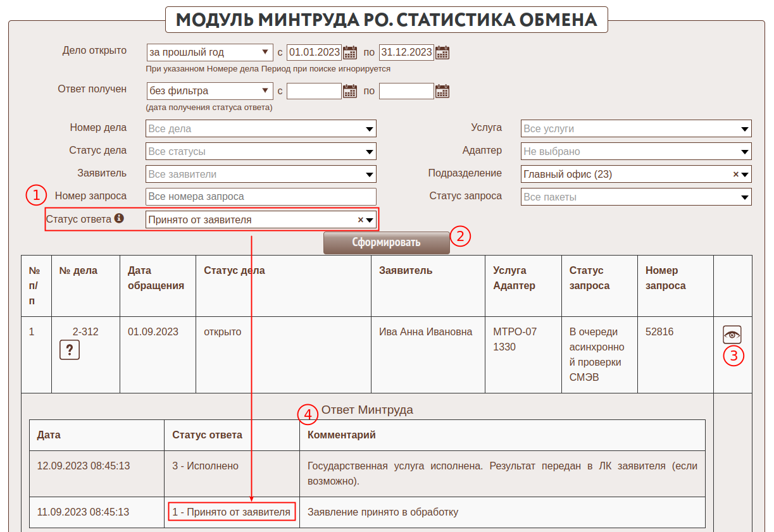Click the start date field 01.01.2023
Image resolution: width=774 pixels, height=532 pixels.
coord(314,53)
